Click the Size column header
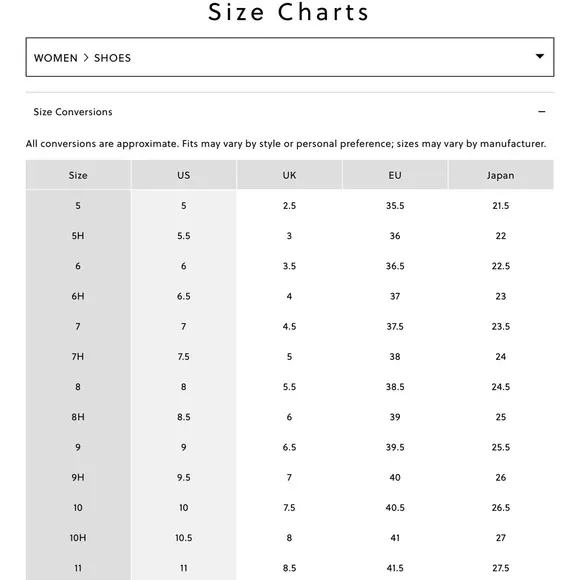580x580 pixels. pyautogui.click(x=78, y=175)
